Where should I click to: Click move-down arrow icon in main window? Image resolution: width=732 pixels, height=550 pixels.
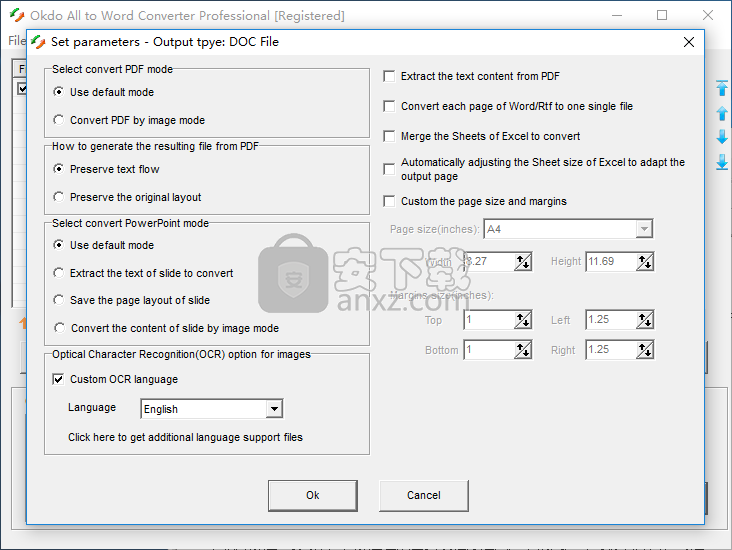point(722,137)
